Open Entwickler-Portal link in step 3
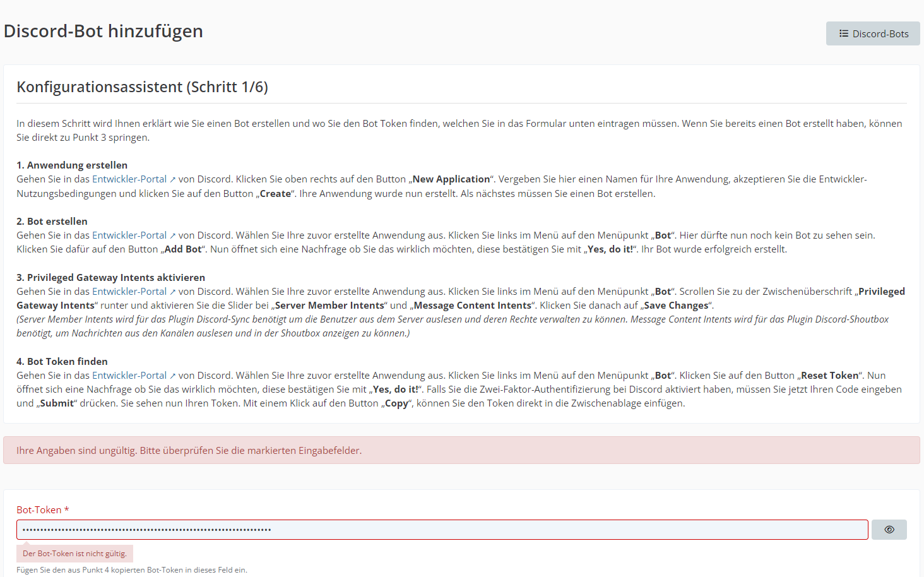The width and height of the screenshot is (924, 577). coord(129,292)
